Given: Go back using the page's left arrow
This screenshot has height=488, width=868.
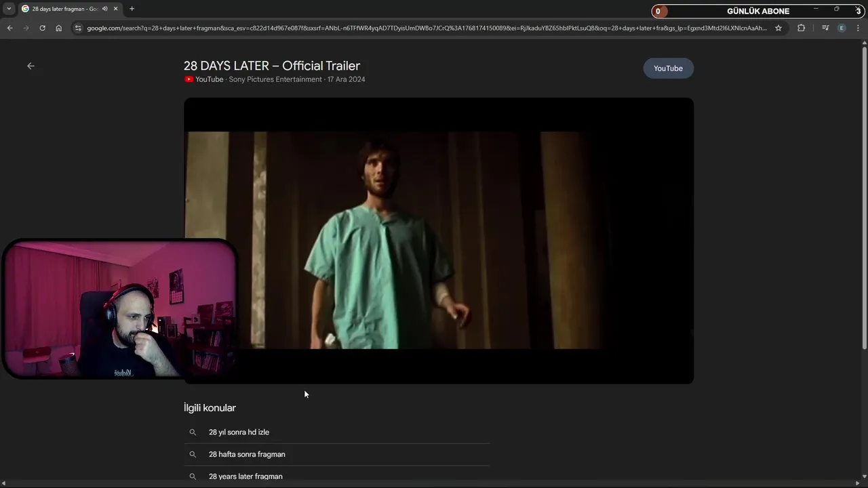Looking at the screenshot, I should click(31, 66).
